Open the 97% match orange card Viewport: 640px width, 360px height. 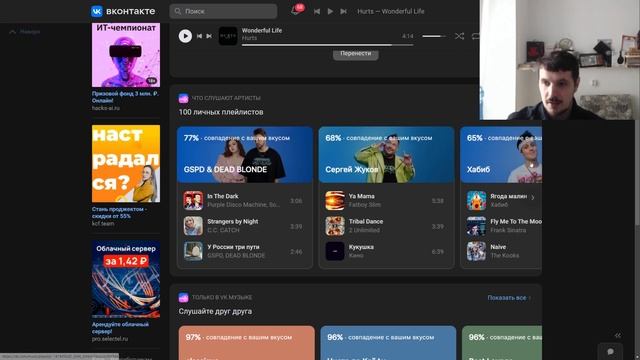(247, 343)
